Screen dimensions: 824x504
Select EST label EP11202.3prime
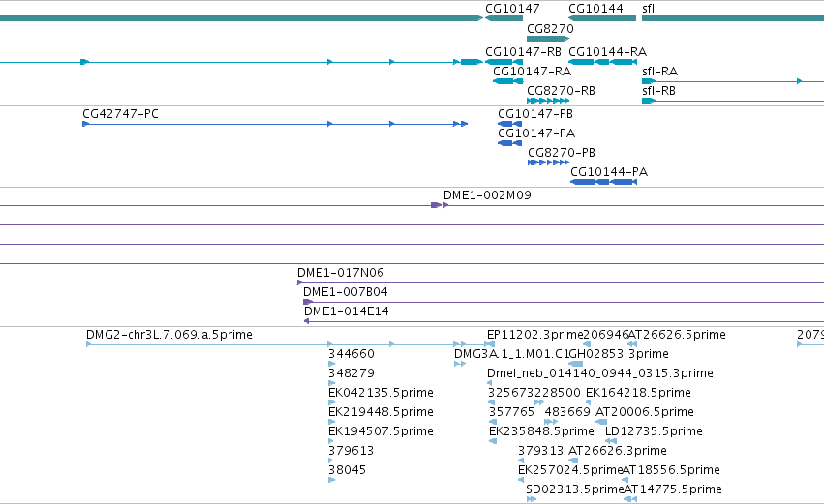(x=534, y=335)
